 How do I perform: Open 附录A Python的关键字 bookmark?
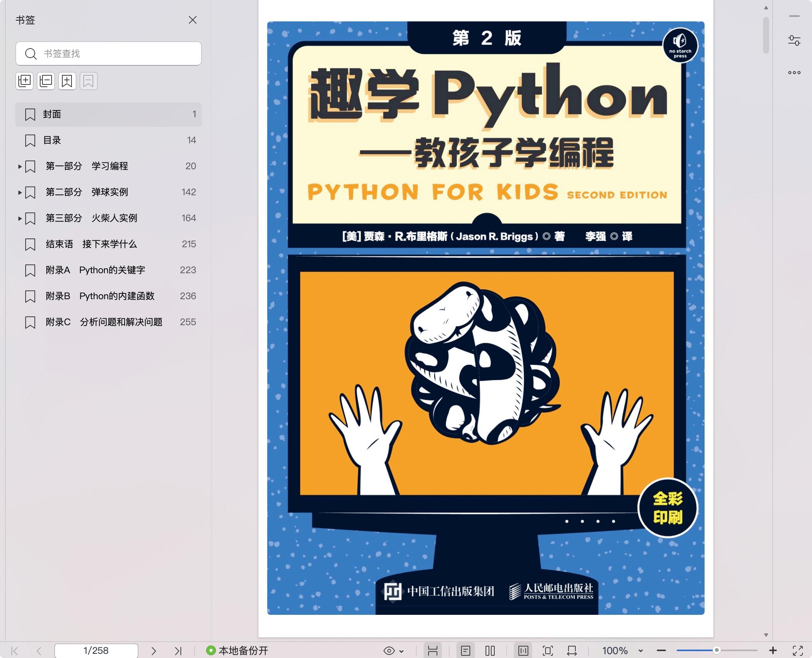[109, 270]
